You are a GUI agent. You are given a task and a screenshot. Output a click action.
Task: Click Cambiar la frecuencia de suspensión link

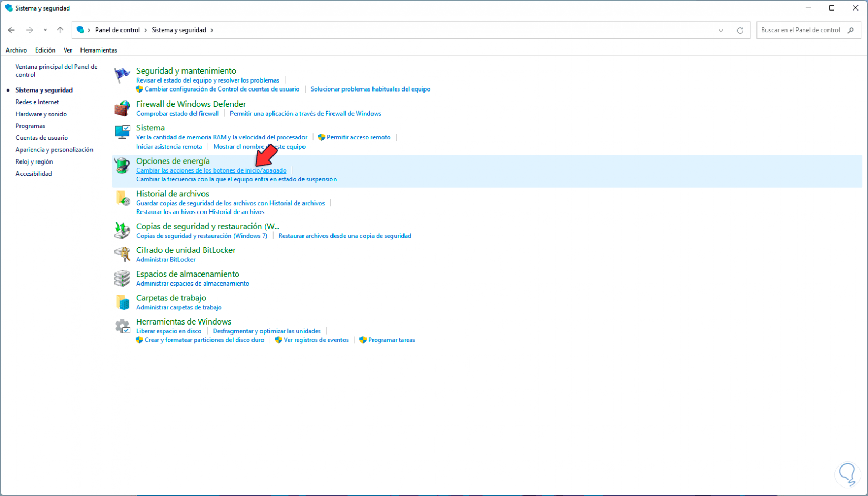point(236,179)
